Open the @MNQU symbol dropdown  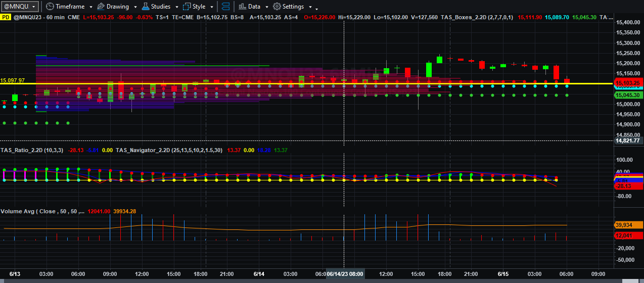(20, 6)
